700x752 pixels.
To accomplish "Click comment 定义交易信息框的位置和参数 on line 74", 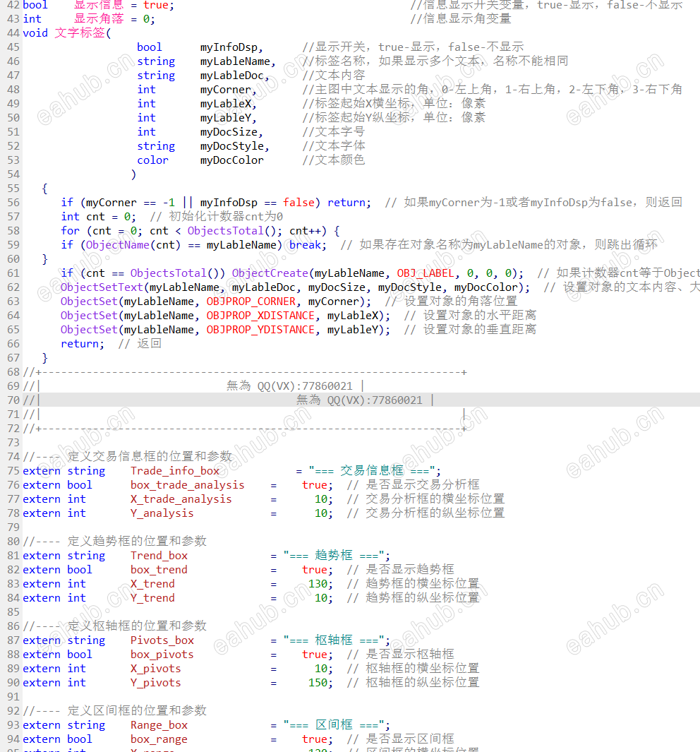I will (x=150, y=457).
